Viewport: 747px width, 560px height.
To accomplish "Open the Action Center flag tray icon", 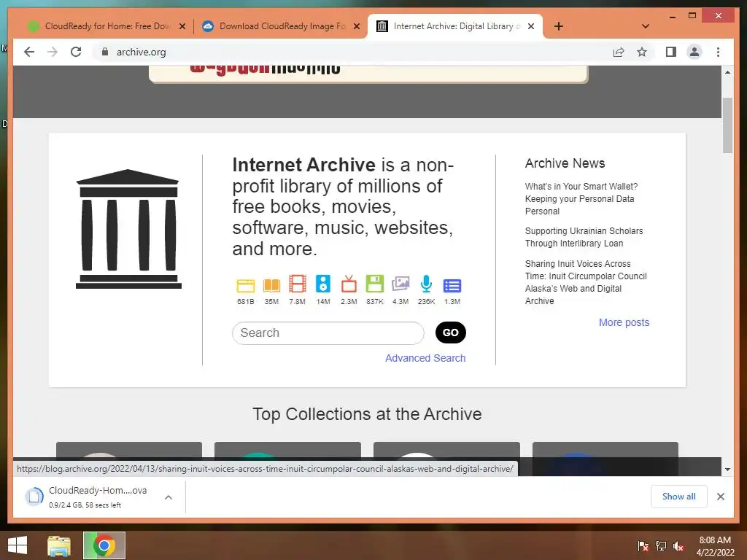I will click(x=643, y=546).
